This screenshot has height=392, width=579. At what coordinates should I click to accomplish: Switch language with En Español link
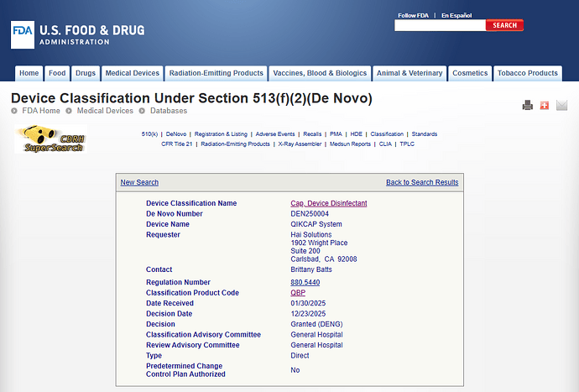pos(456,15)
